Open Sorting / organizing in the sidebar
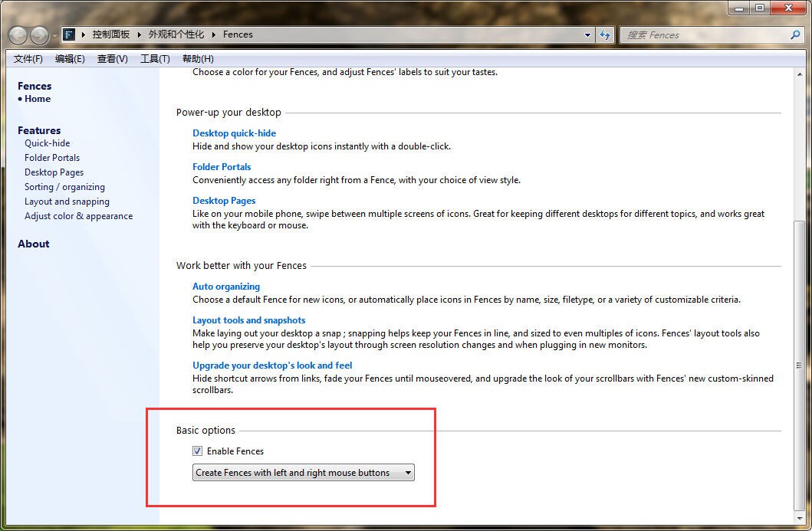 pyautogui.click(x=64, y=187)
